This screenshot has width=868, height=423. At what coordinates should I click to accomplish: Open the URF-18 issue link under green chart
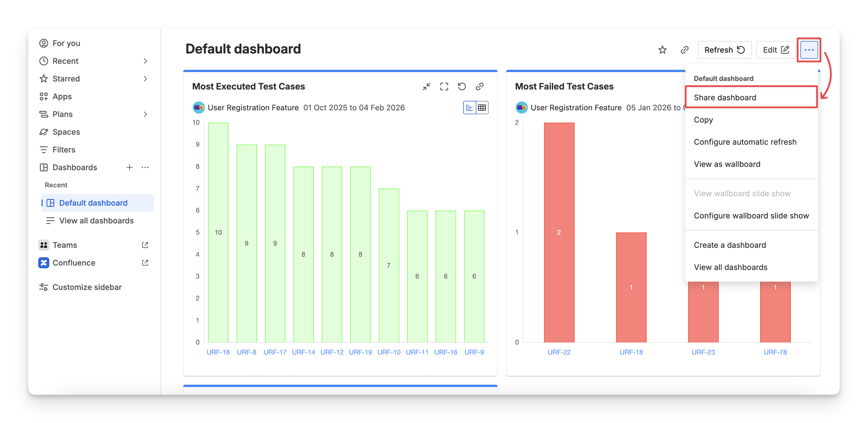pyautogui.click(x=218, y=352)
